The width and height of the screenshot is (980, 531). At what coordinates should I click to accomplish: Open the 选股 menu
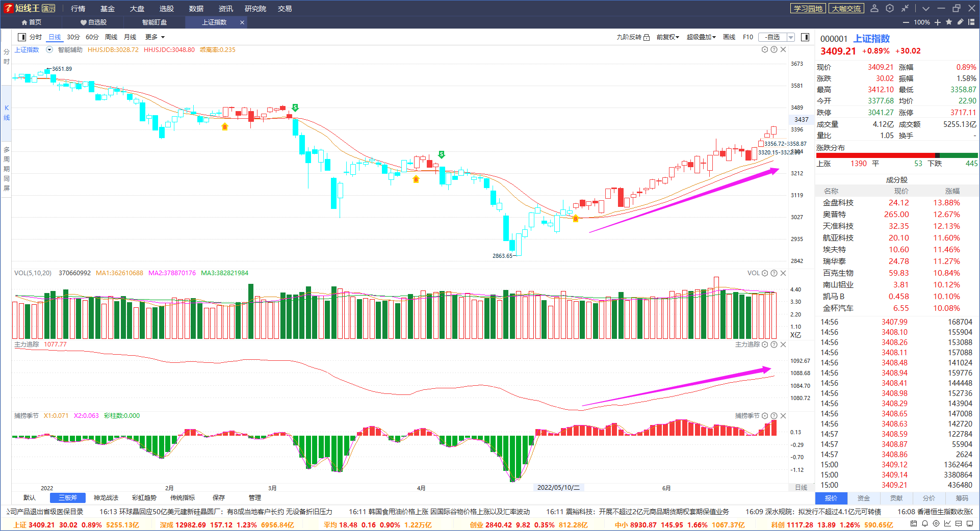tap(167, 9)
